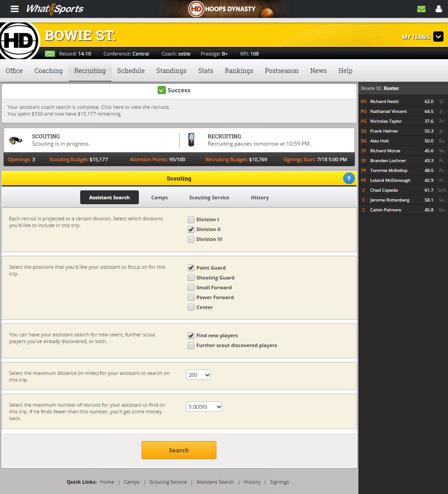This screenshot has width=448, height=494.
Task: Open the maximum recruits number dropdown
Action: point(204,407)
